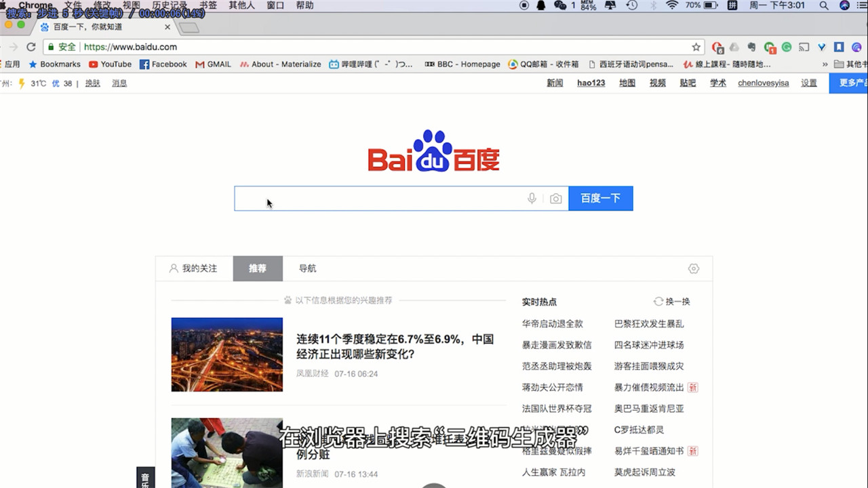Click the QQ penguin menu bar icon
Image resolution: width=868 pixels, height=488 pixels.
click(x=541, y=5)
